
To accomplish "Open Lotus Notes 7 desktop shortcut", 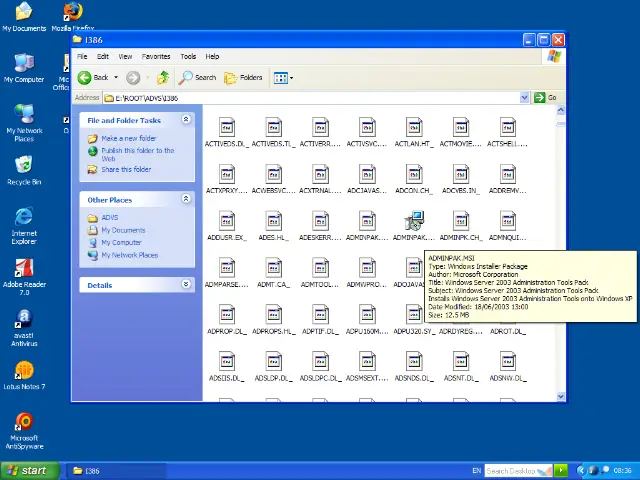I will click(x=24, y=372).
